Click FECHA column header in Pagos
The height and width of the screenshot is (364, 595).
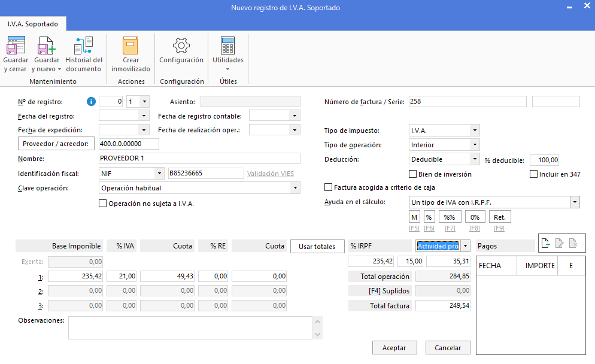coord(496,265)
